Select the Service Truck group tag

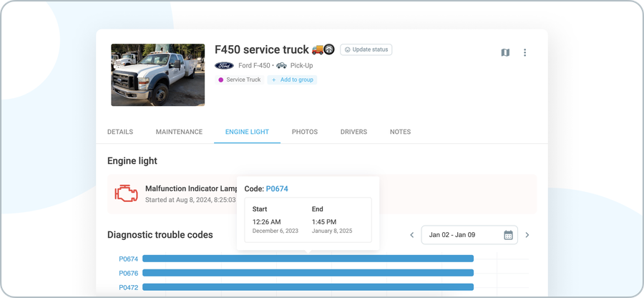[240, 80]
